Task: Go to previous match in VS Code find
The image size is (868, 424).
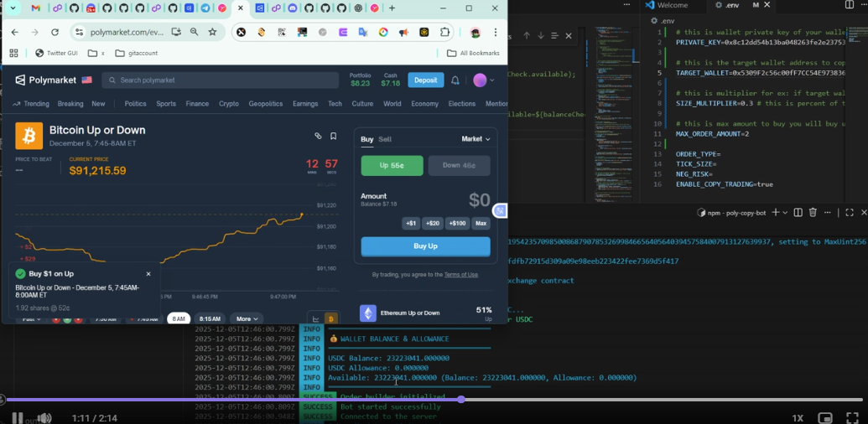Action: pos(527,36)
